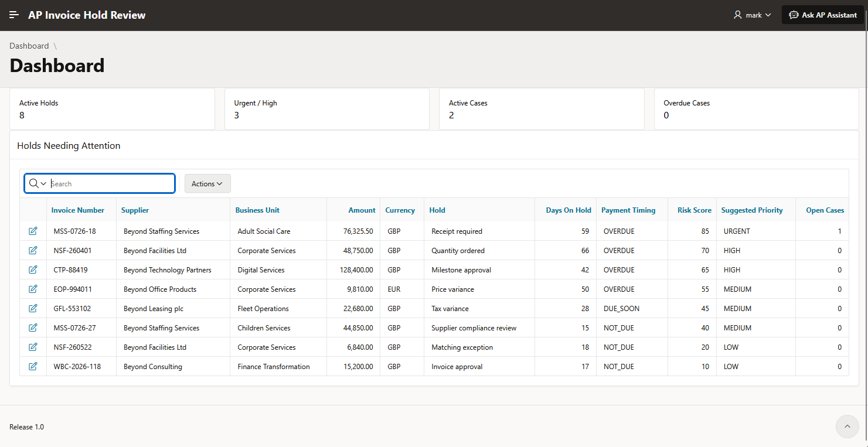Image resolution: width=868 pixels, height=447 pixels.
Task: Click the Days On Hold column header
Action: coord(569,210)
